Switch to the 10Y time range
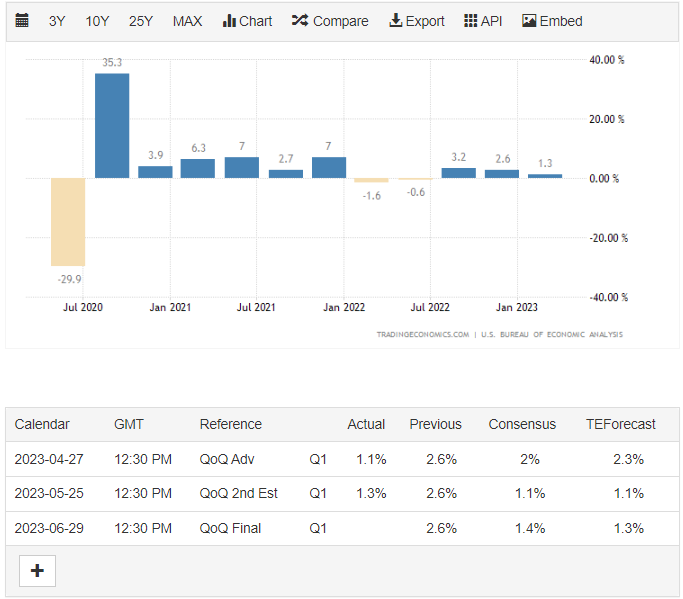This screenshot has height=599, width=683. 97,21
